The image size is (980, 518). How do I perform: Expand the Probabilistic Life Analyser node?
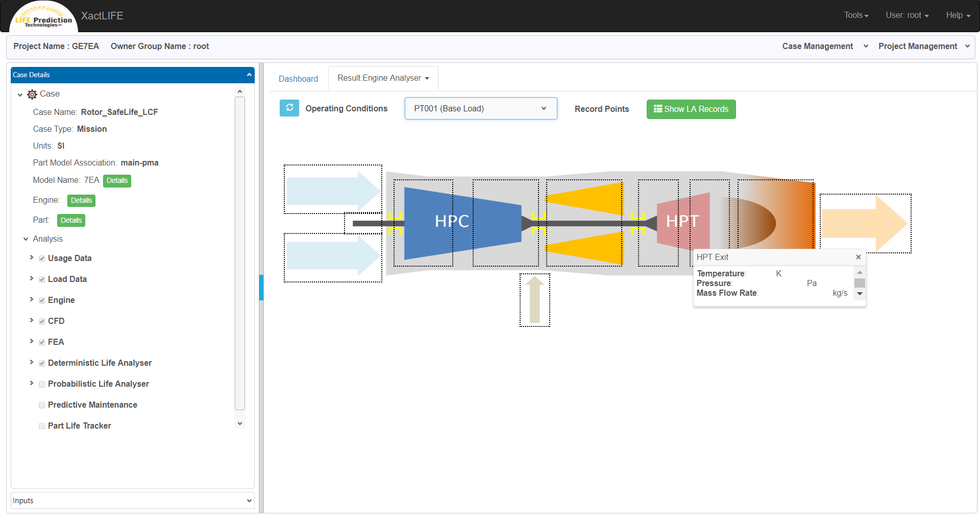[x=32, y=383]
